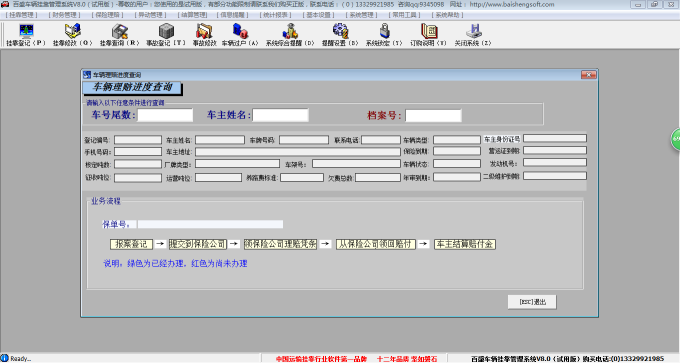
Task: Click the 车主地址 field
Action: pos(298,152)
